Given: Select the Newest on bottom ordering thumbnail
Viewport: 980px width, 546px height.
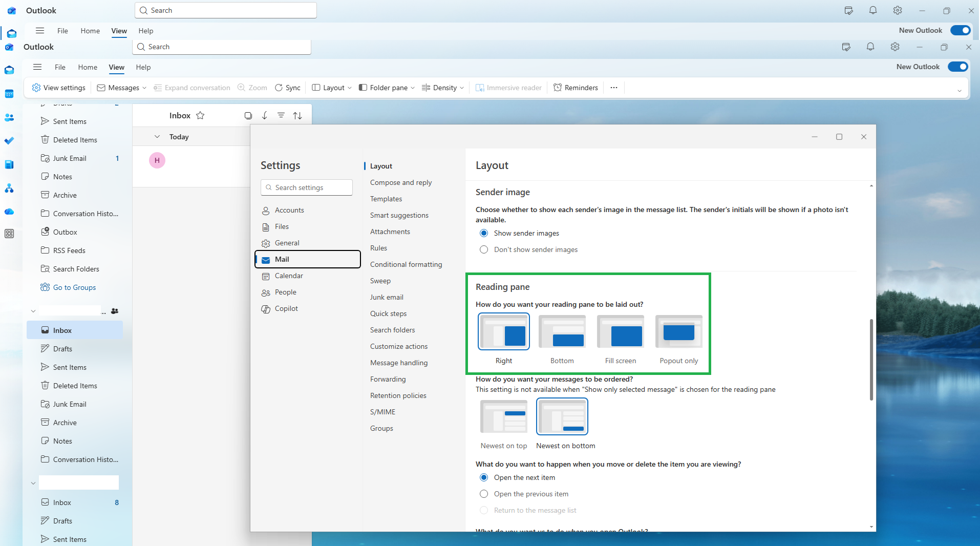Looking at the screenshot, I should (562, 416).
